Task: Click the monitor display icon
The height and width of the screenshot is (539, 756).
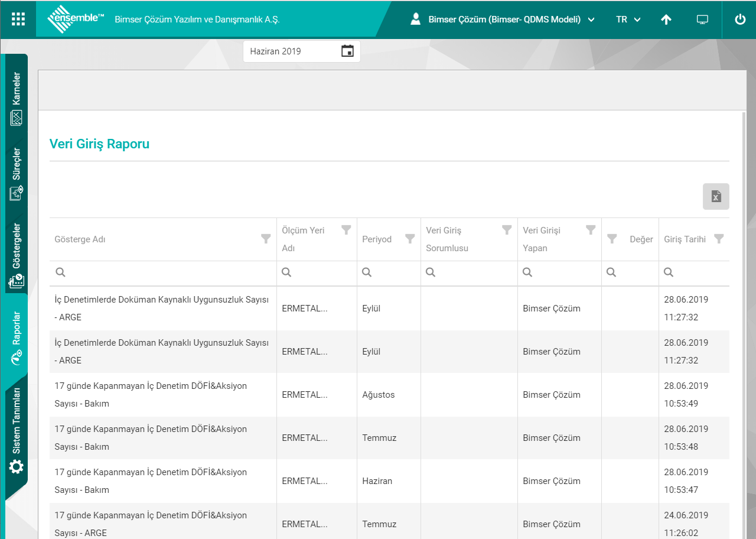Action: point(702,20)
